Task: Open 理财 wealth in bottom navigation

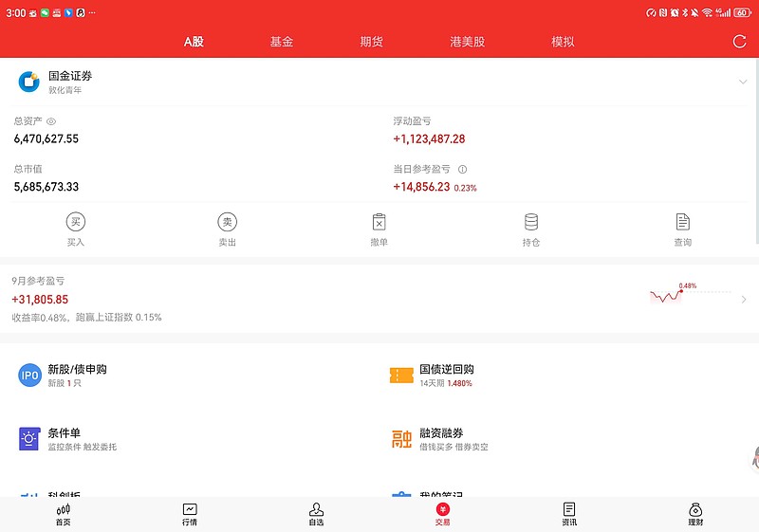Action: coord(695,515)
